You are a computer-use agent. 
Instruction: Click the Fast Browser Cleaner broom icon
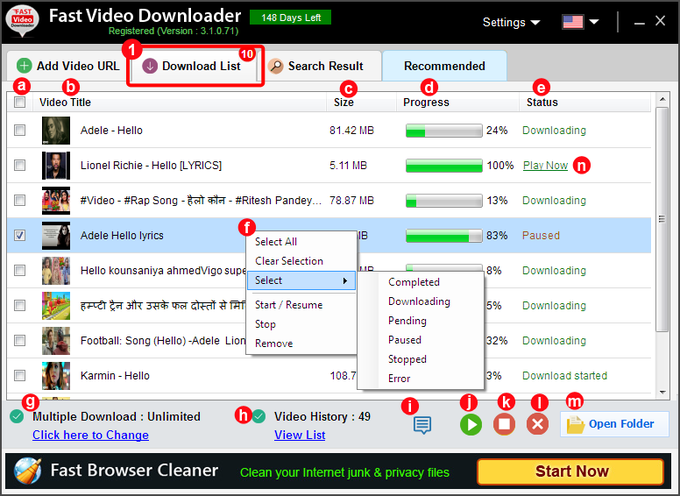[26, 470]
